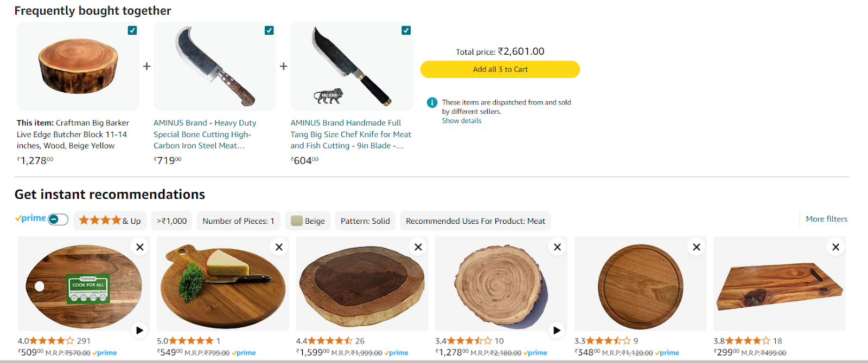This screenshot has width=868, height=363.
Task: Dismiss the Femora oval chopping board recommendation
Action: click(140, 247)
